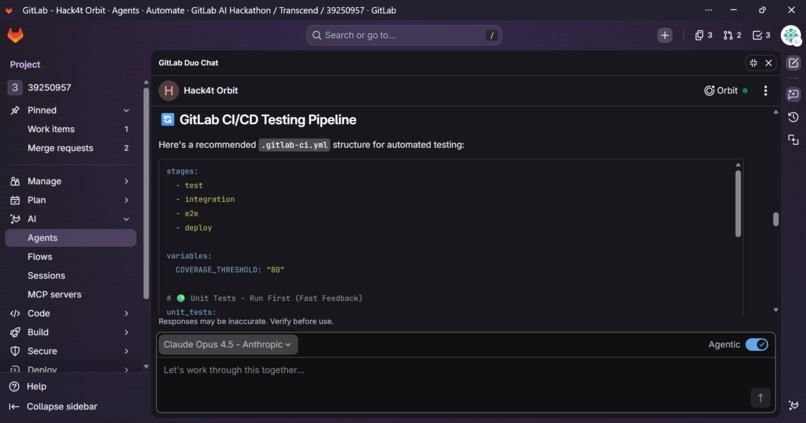Click the code block scrollbar thumb
This screenshot has height=423, width=806.
tap(738, 204)
